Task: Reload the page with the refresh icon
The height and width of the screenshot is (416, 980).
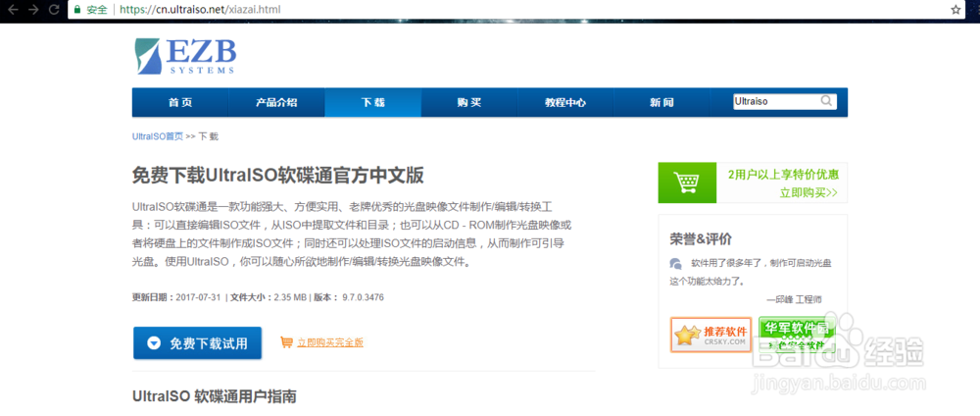Action: click(x=54, y=10)
